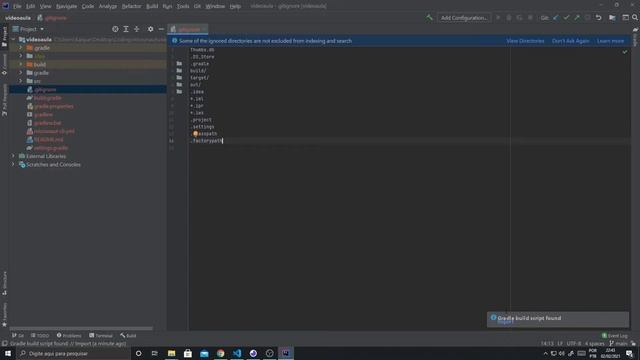Expand External Libraries

13,156
